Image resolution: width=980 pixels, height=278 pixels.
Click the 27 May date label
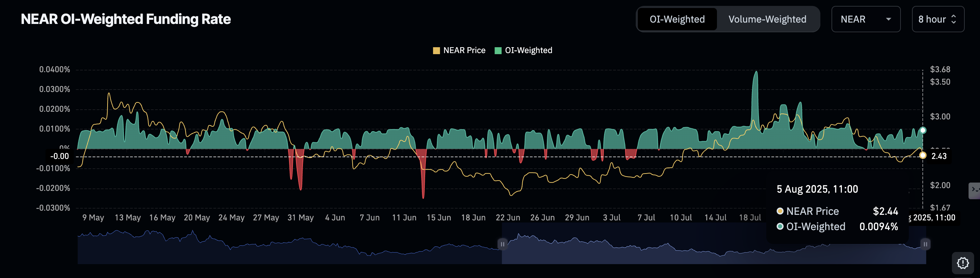(x=266, y=218)
